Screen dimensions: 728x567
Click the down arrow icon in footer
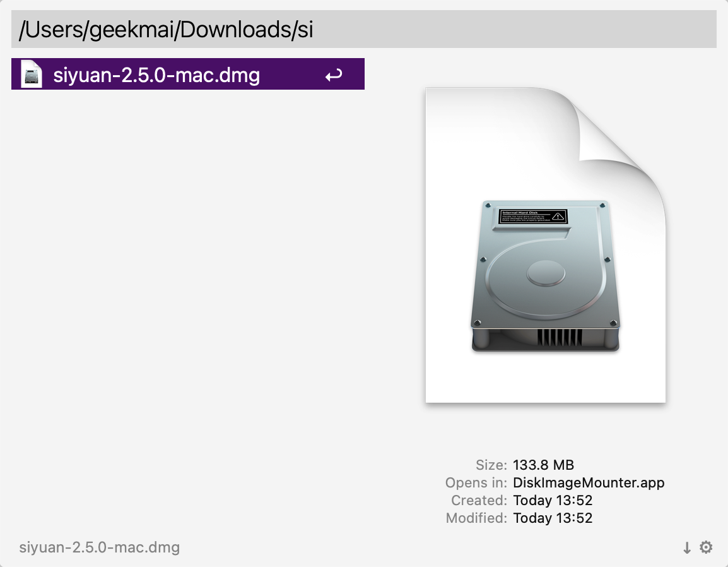pyautogui.click(x=686, y=547)
